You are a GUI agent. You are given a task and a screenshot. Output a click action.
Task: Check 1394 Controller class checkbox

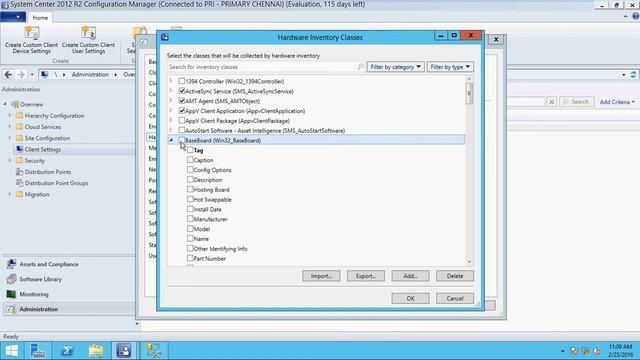coord(182,81)
